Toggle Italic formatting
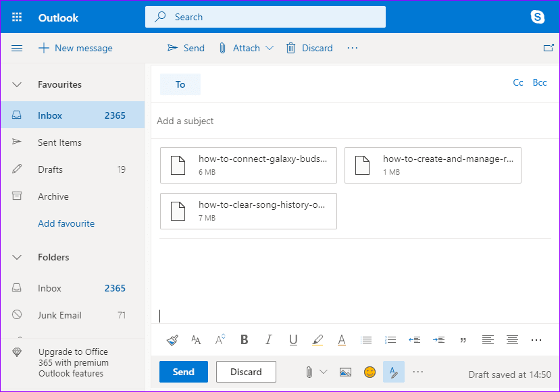Screen dimensions: 560x392 tap(269, 339)
